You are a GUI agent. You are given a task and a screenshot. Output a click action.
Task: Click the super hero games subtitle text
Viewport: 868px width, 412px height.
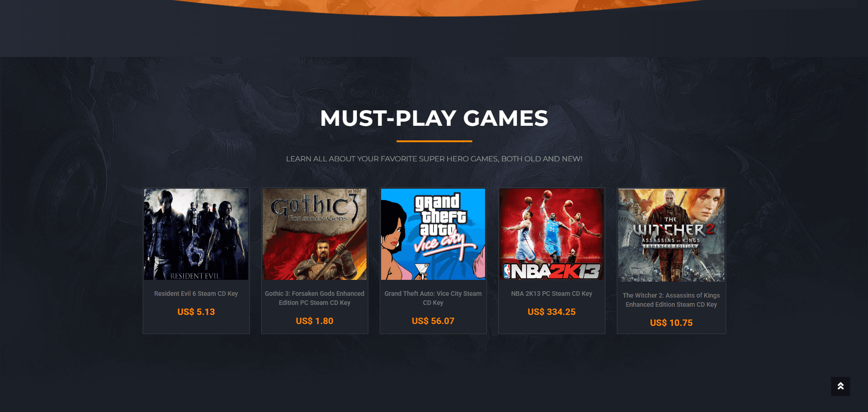(x=434, y=159)
